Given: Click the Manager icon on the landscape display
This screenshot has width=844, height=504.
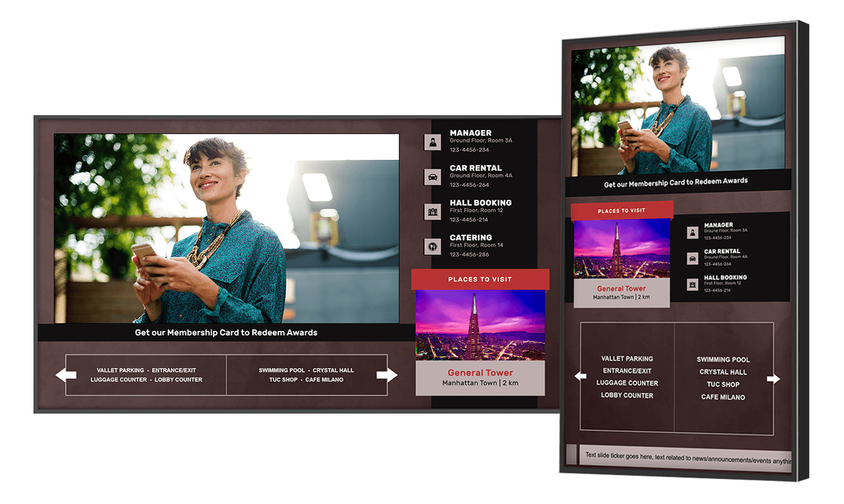Looking at the screenshot, I should point(433,142).
